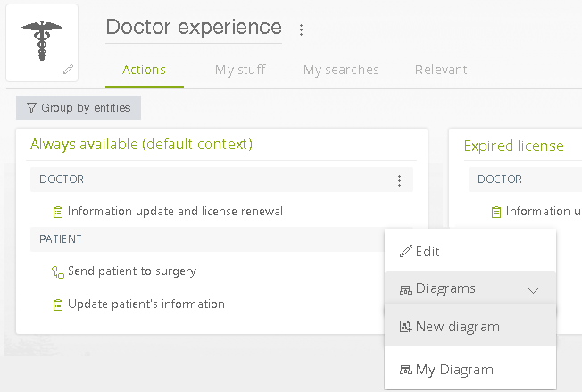Screen dimensions: 582x392
Task: Switch to the My stuff tab
Action: pos(240,70)
